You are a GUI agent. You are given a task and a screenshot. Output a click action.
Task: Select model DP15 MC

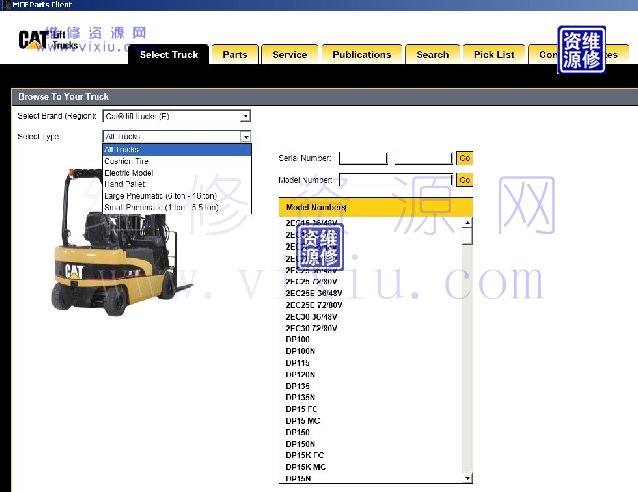[x=303, y=421]
